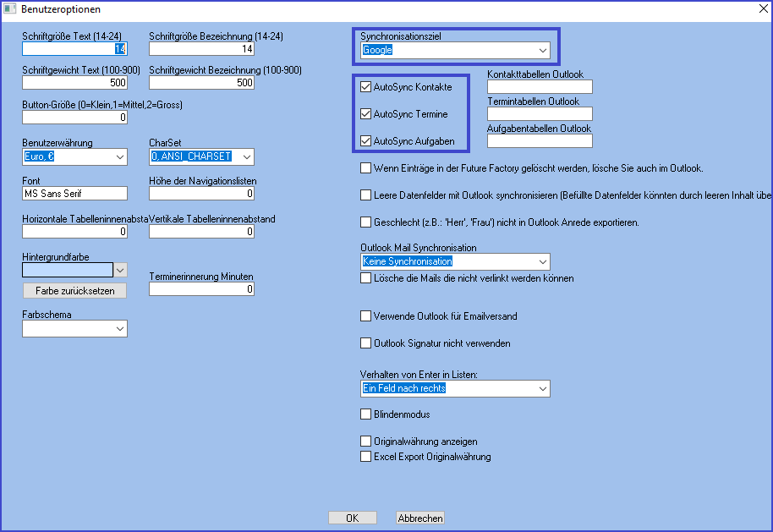The height and width of the screenshot is (532, 773).
Task: Confirm settings with the OK button
Action: coord(352,518)
